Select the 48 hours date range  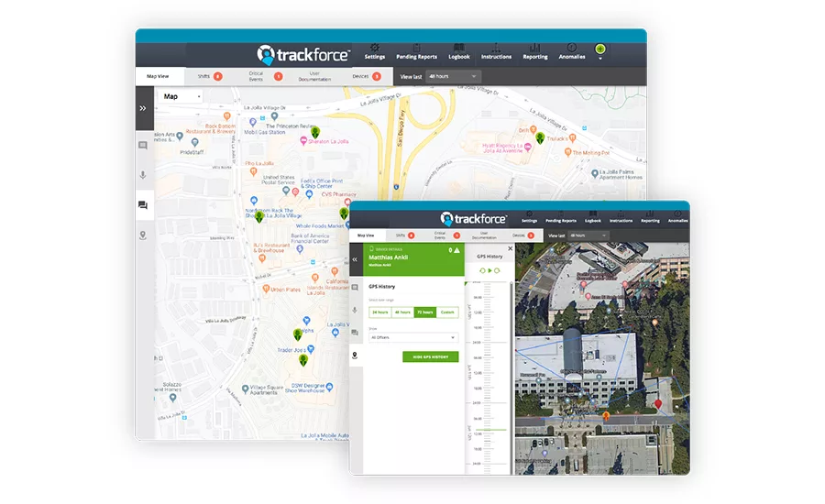[x=402, y=312]
